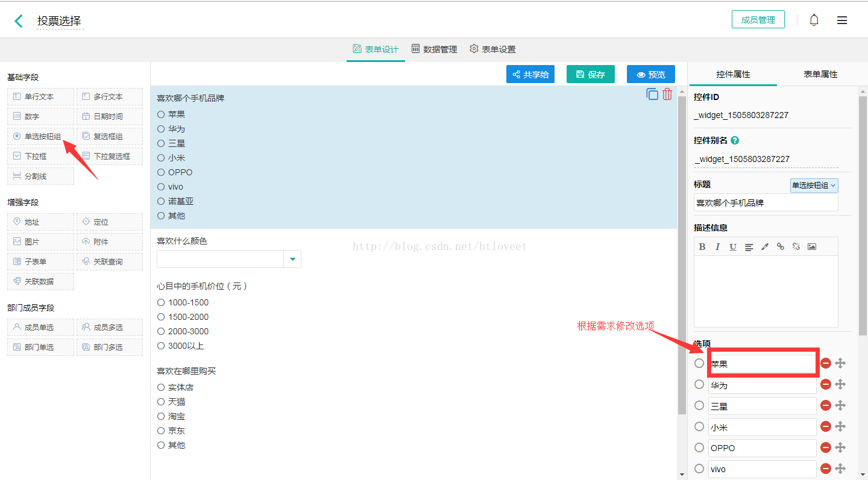Pick text color with eyedropper icon

(x=765, y=246)
